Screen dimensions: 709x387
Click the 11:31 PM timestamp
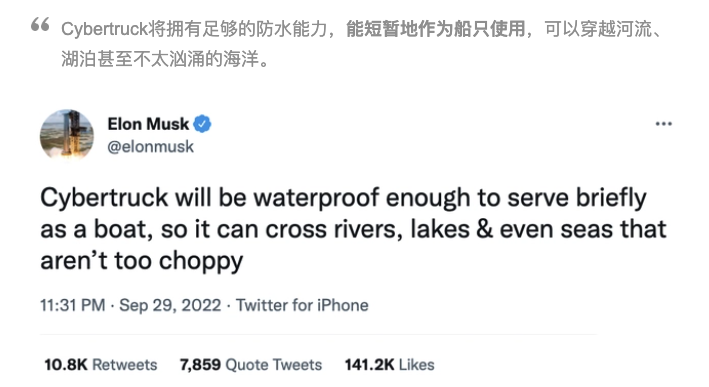tap(73, 305)
